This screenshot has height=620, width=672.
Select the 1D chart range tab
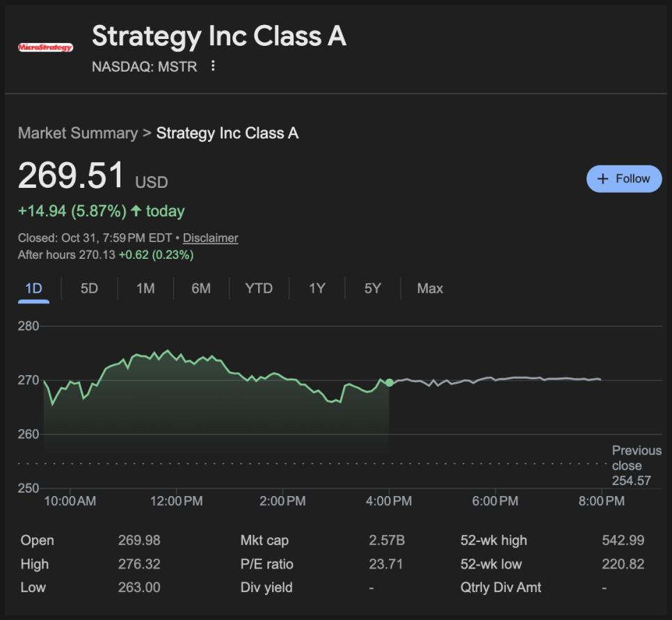tap(33, 289)
